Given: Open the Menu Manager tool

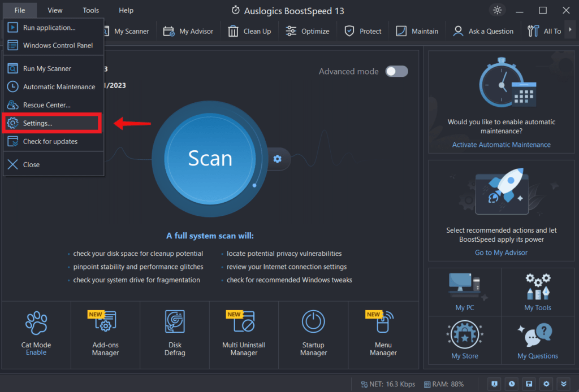Looking at the screenshot, I should point(383,332).
